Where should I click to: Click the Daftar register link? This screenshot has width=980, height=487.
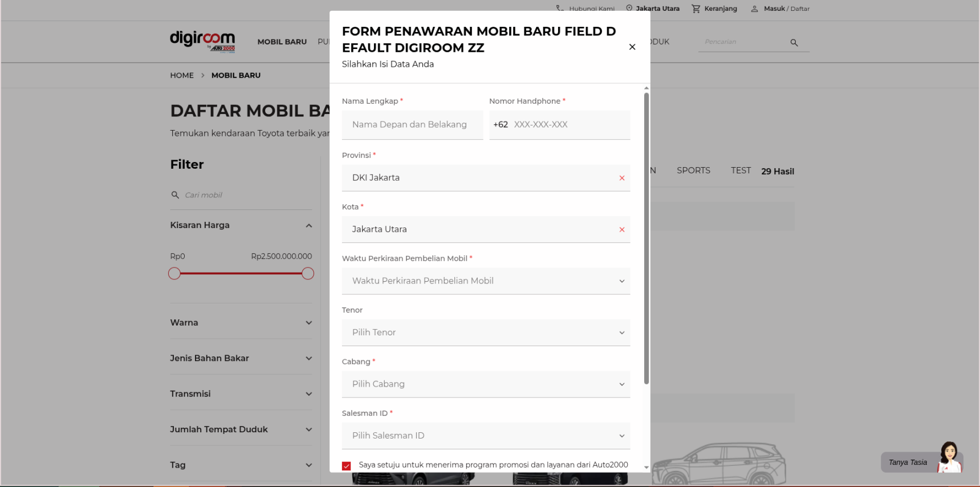(x=800, y=9)
